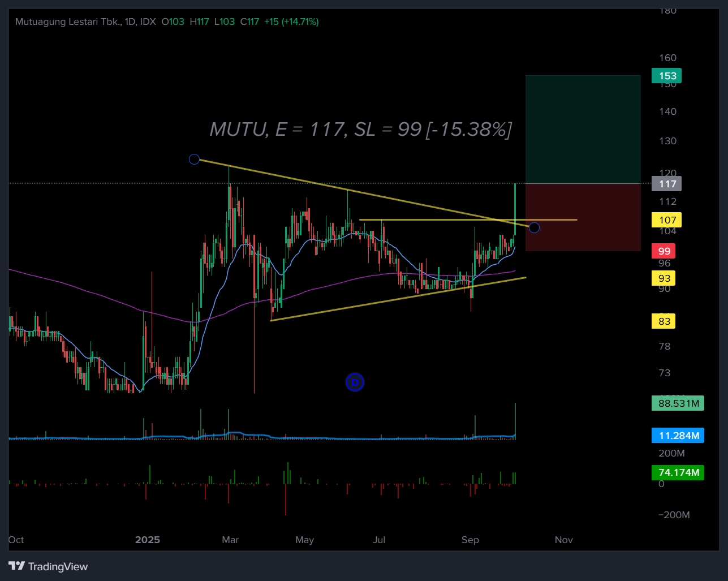Click the 78 price axis tick
This screenshot has width=728, height=581.
click(x=665, y=346)
